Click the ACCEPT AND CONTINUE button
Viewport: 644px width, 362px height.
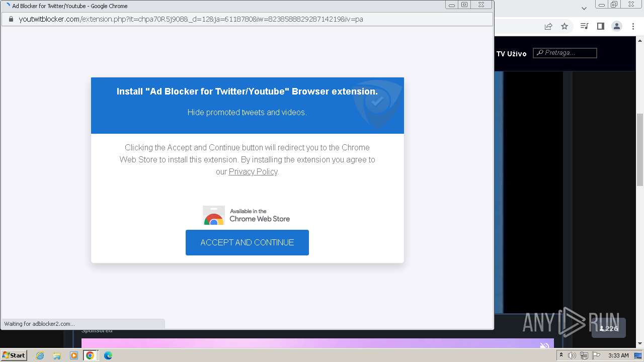[x=247, y=242]
